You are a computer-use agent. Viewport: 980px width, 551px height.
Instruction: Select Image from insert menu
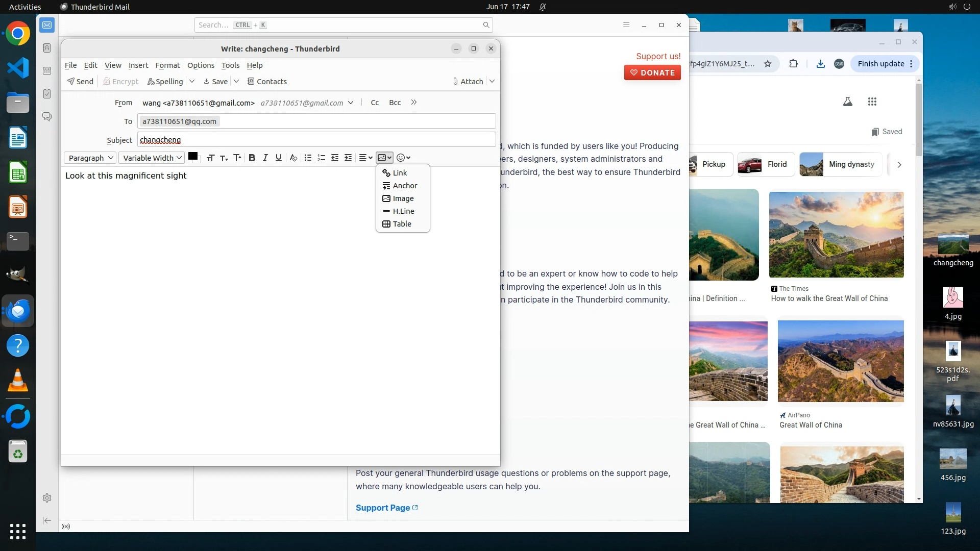pos(403,198)
